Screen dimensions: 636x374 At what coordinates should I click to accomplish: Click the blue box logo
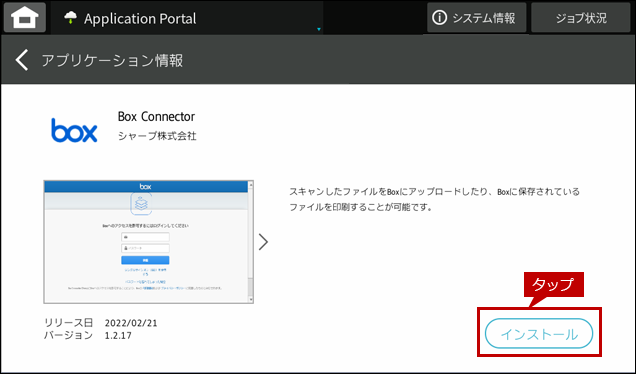[x=74, y=130]
